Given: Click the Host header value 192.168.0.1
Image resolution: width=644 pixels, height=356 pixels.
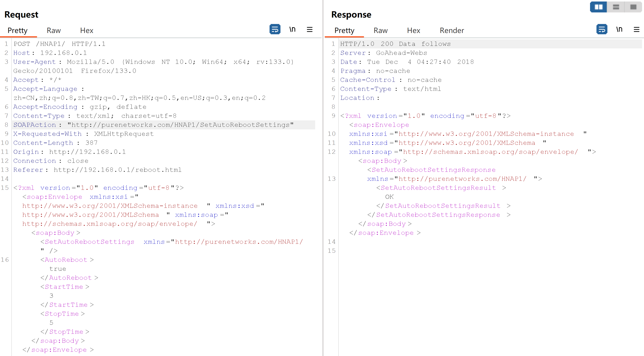Looking at the screenshot, I should coord(64,53).
